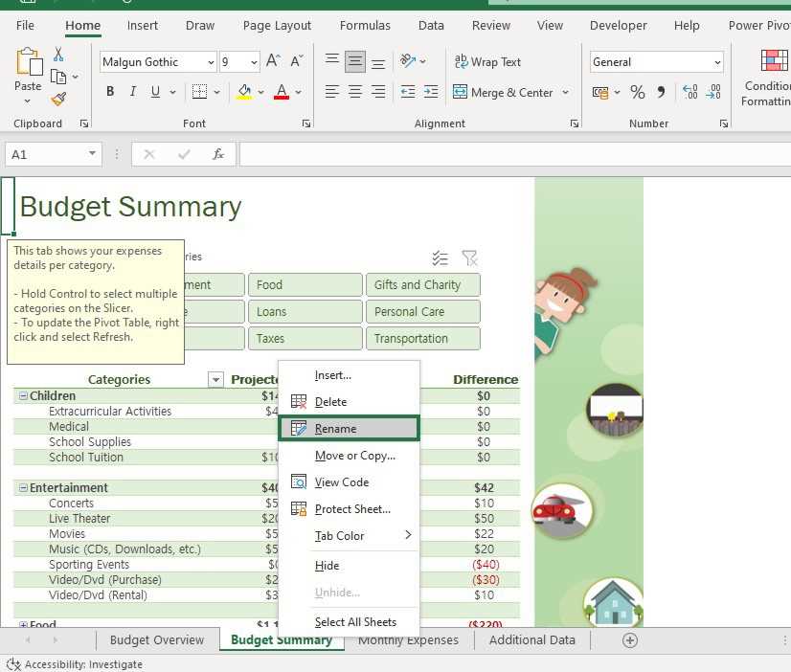Click the Wrap Text button
The height and width of the screenshot is (672, 791).
point(487,62)
